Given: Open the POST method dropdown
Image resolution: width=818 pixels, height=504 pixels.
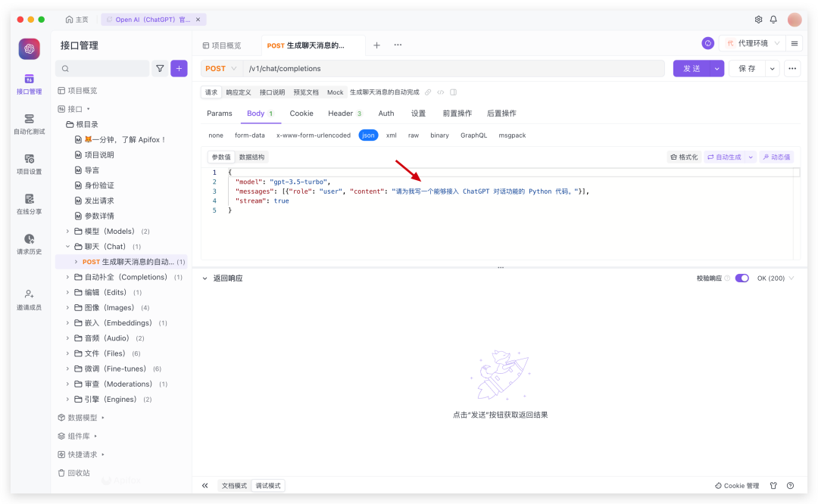Looking at the screenshot, I should click(x=220, y=68).
